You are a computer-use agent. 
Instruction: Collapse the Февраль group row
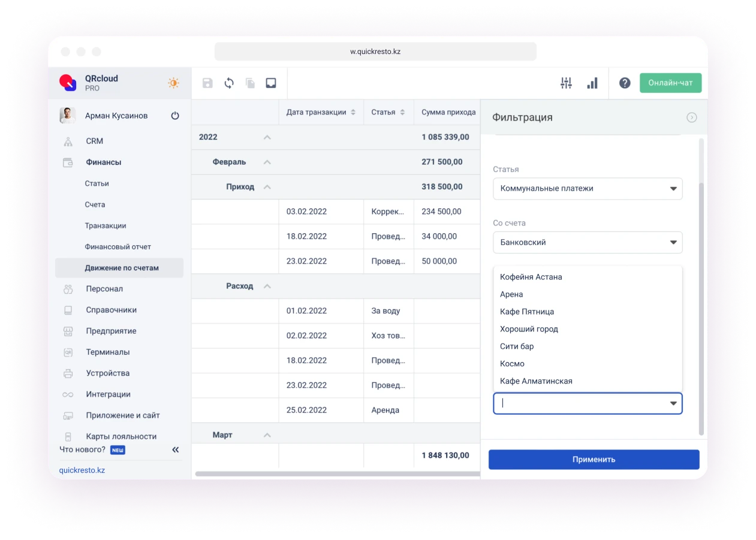[x=267, y=162]
